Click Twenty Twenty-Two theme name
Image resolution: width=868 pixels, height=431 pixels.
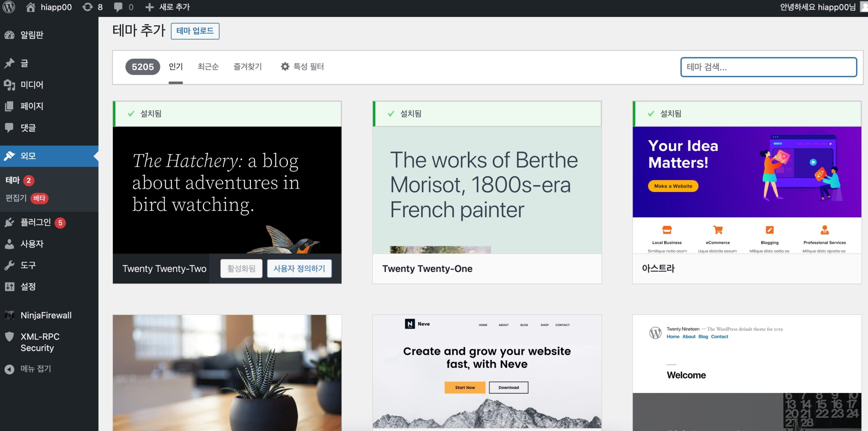(x=164, y=269)
